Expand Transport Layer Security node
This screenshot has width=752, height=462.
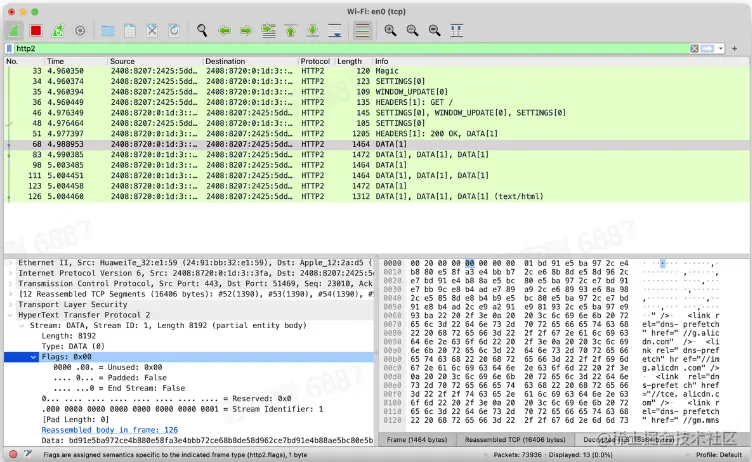pyautogui.click(x=10, y=305)
